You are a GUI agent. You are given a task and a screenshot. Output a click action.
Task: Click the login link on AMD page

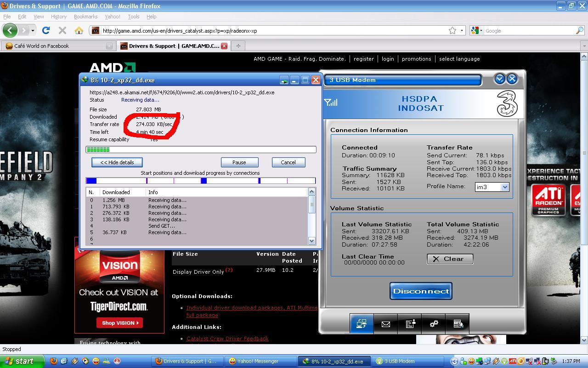pyautogui.click(x=388, y=59)
